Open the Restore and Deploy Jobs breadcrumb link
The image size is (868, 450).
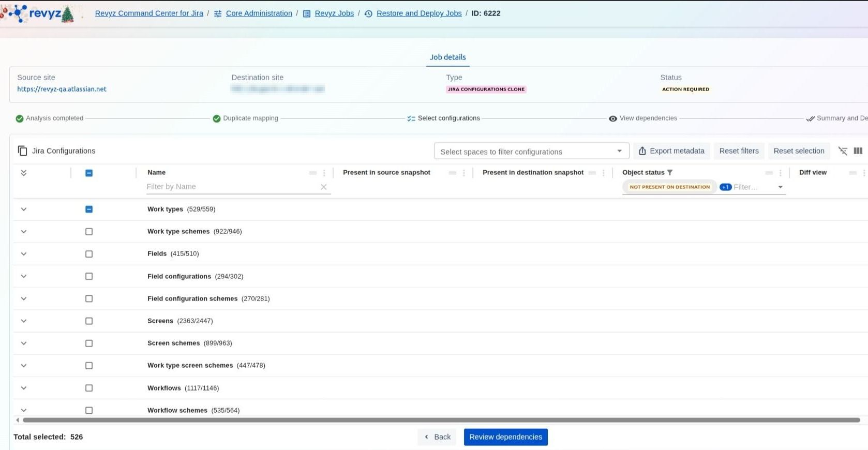pos(418,13)
